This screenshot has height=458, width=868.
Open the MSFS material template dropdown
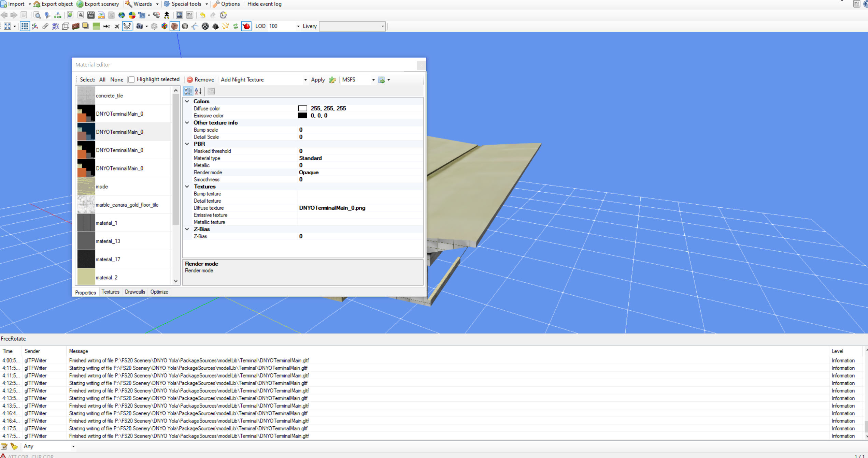click(373, 80)
